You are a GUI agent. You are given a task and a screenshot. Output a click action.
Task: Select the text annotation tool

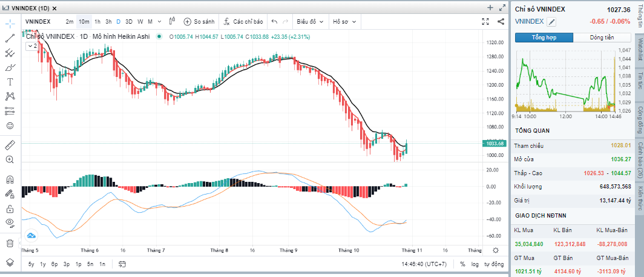10,82
